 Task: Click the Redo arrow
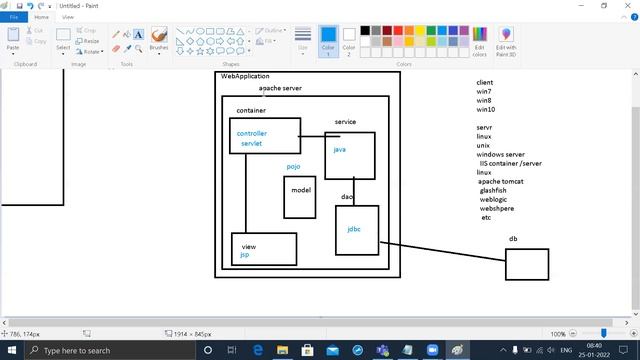(x=41, y=6)
